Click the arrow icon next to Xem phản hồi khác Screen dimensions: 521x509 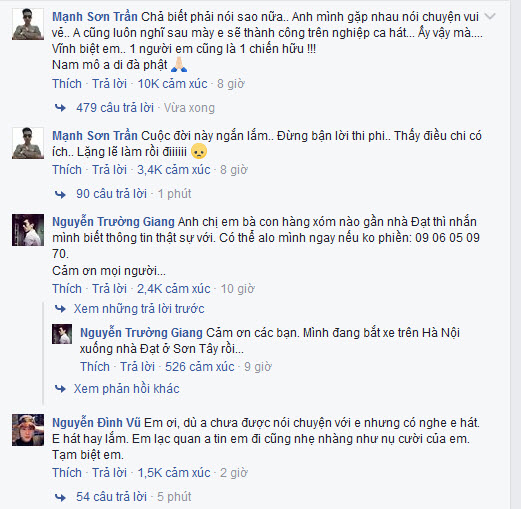60,389
